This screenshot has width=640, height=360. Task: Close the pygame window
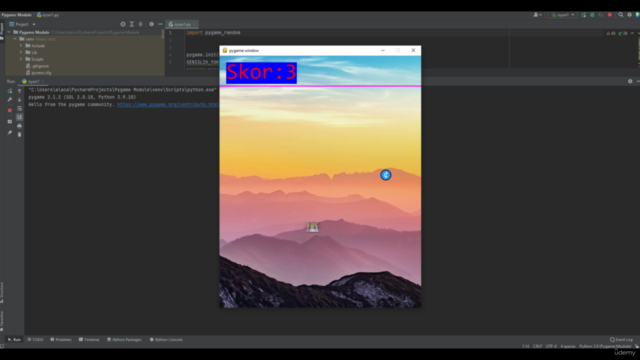pos(413,50)
